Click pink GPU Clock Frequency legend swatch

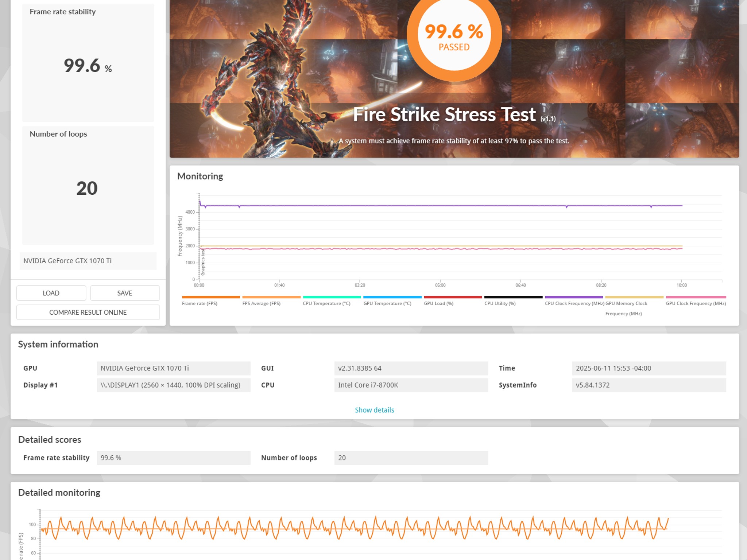696,297
